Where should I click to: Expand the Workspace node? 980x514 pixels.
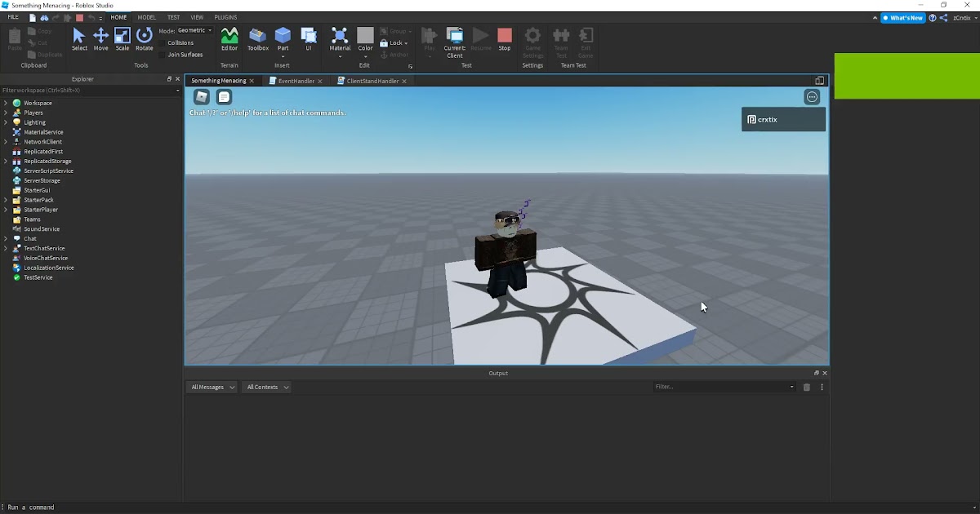[x=6, y=103]
